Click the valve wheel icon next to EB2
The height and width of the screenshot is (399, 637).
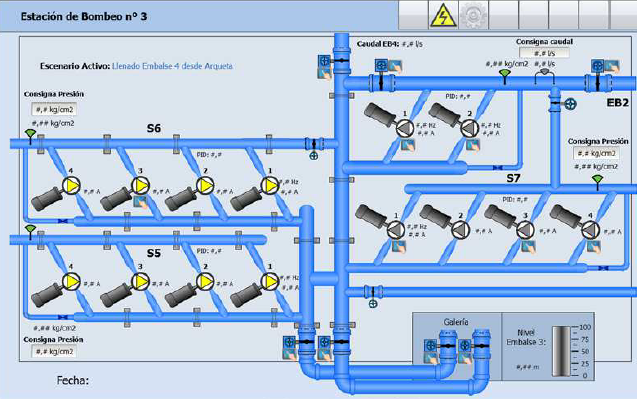[x=571, y=104]
